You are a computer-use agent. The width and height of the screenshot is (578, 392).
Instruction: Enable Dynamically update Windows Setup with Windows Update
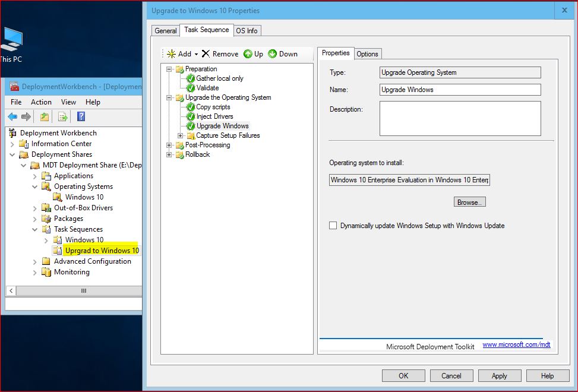click(333, 226)
